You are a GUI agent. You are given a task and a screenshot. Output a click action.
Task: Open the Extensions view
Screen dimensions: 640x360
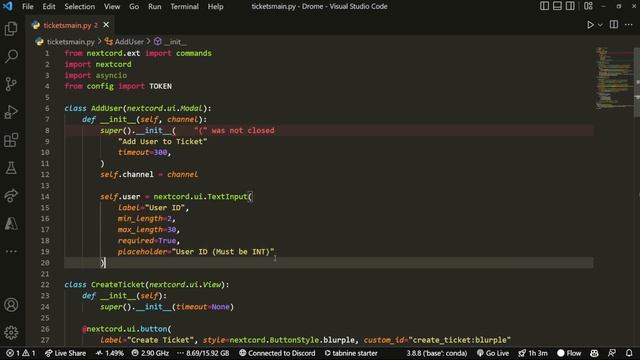tap(11, 140)
